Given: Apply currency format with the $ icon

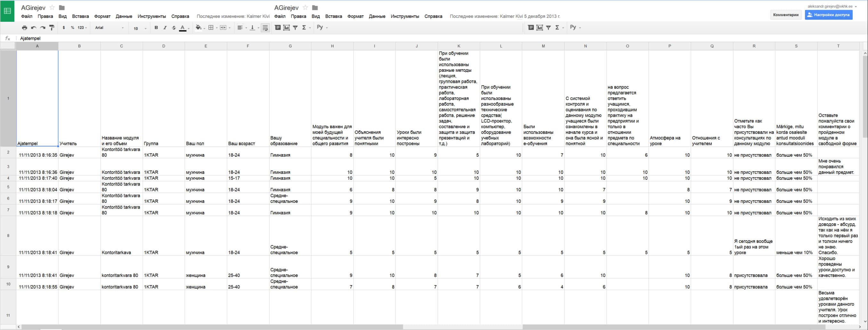Looking at the screenshot, I should tap(64, 28).
